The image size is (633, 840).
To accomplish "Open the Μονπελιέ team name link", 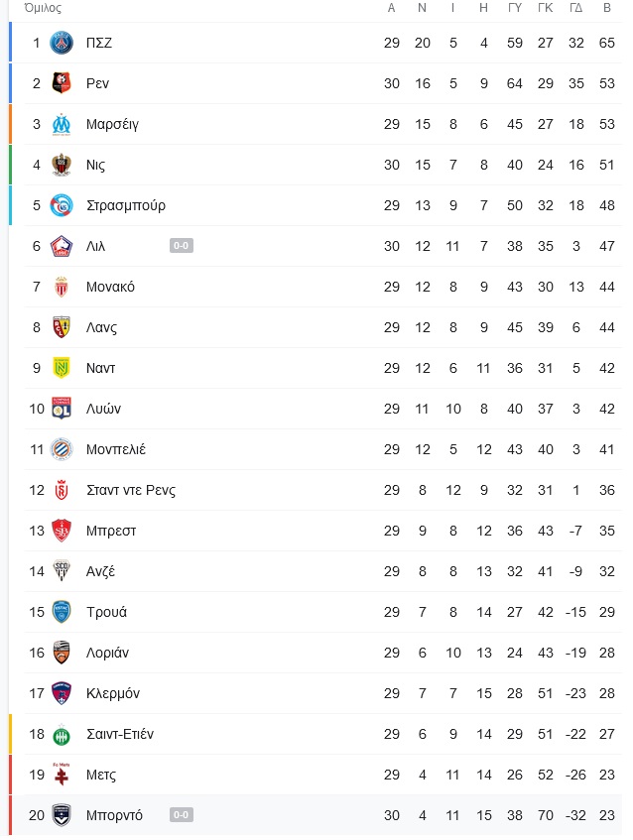I will (116, 449).
